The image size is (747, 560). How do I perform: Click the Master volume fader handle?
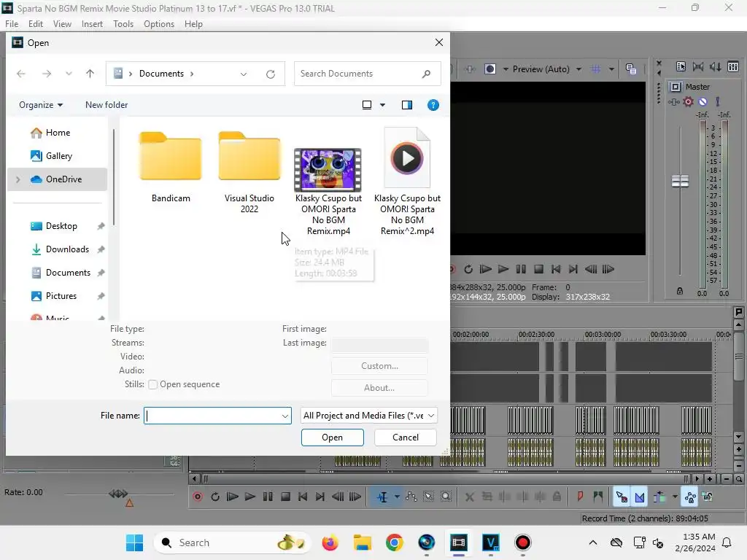tap(680, 181)
